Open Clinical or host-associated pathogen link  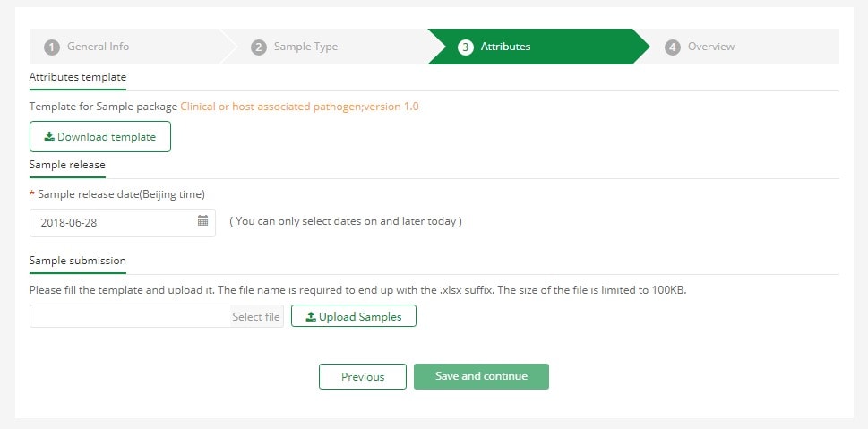click(299, 107)
